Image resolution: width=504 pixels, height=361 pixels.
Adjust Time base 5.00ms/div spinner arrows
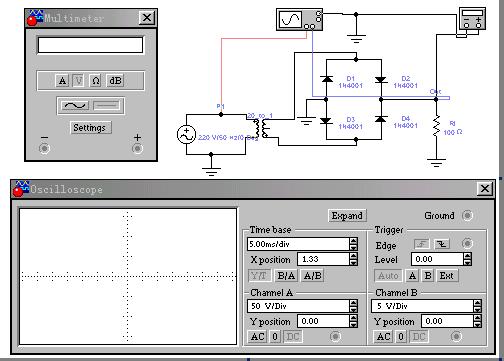[353, 244]
